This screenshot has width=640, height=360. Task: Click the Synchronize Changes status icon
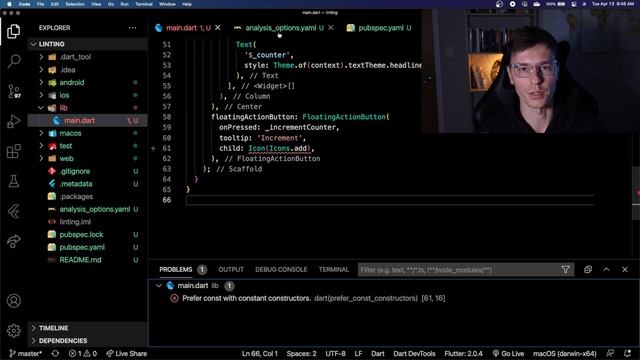pyautogui.click(x=55, y=353)
